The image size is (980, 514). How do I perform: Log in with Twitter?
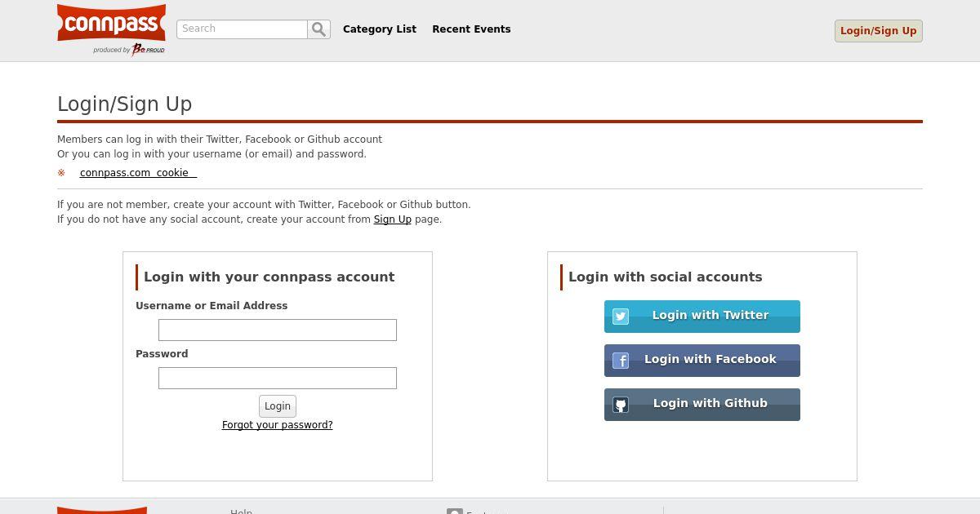(702, 317)
